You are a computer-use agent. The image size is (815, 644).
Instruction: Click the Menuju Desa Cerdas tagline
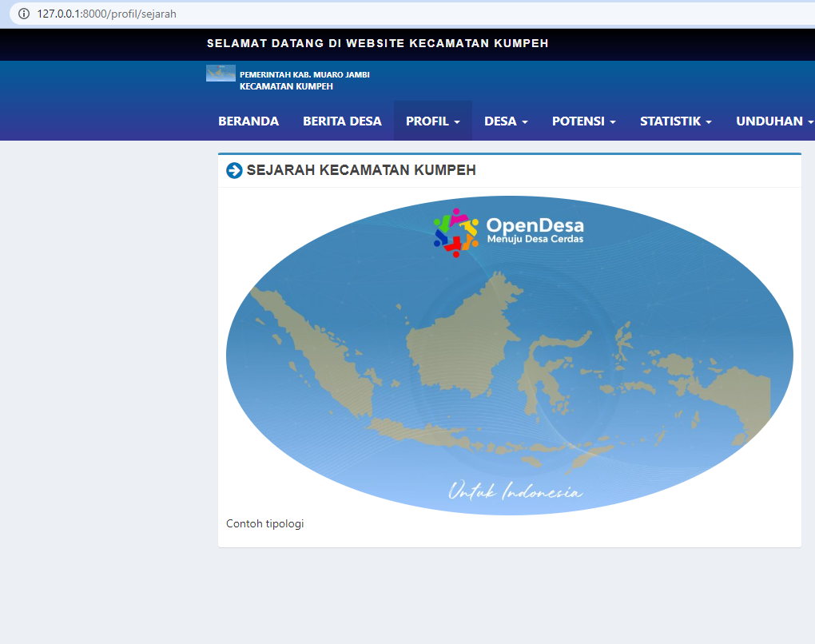(535, 239)
